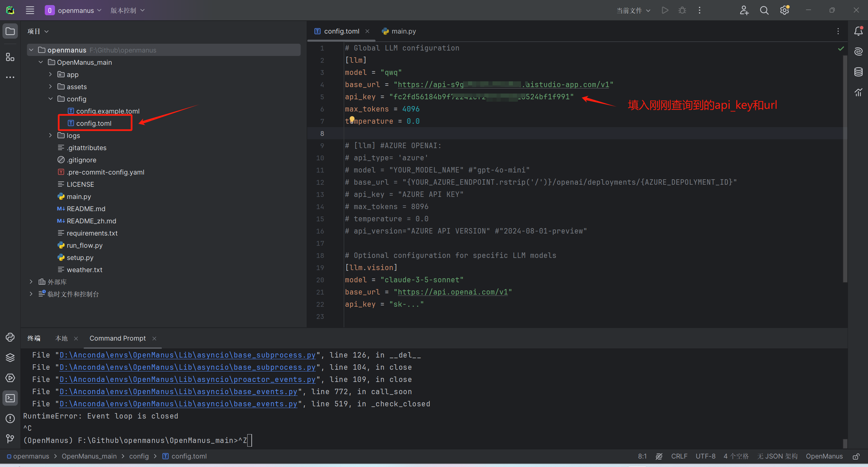868x467 pixels.
Task: Open the Python Console tool window
Action: pyautogui.click(x=10, y=337)
